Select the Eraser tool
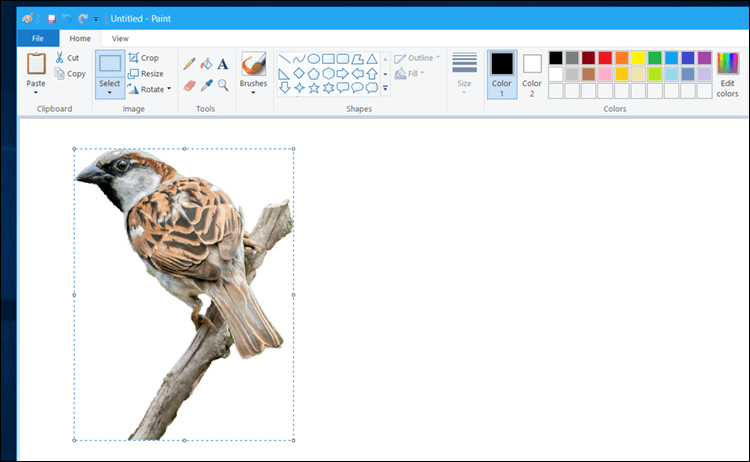This screenshot has height=462, width=750. 189,86
